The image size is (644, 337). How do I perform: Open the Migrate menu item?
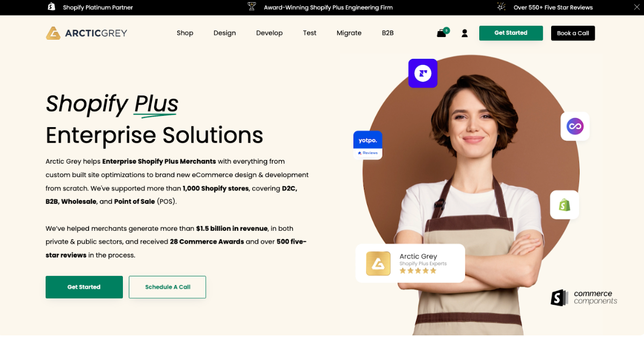pos(349,33)
